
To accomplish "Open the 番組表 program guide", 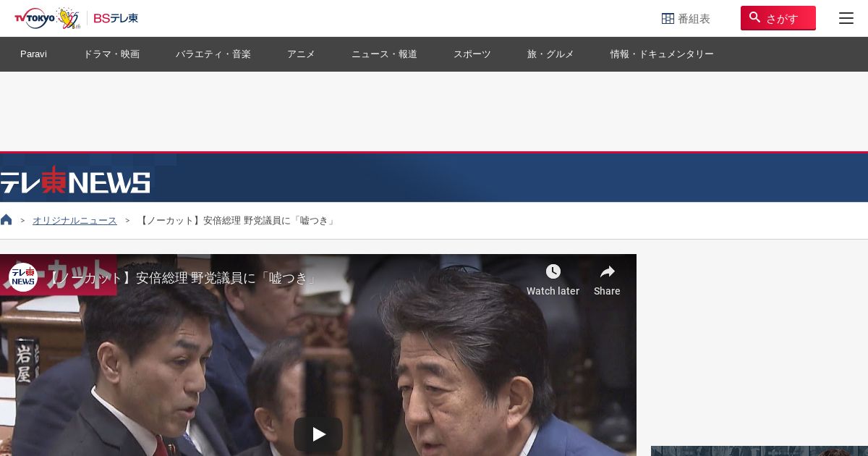I will coord(686,19).
